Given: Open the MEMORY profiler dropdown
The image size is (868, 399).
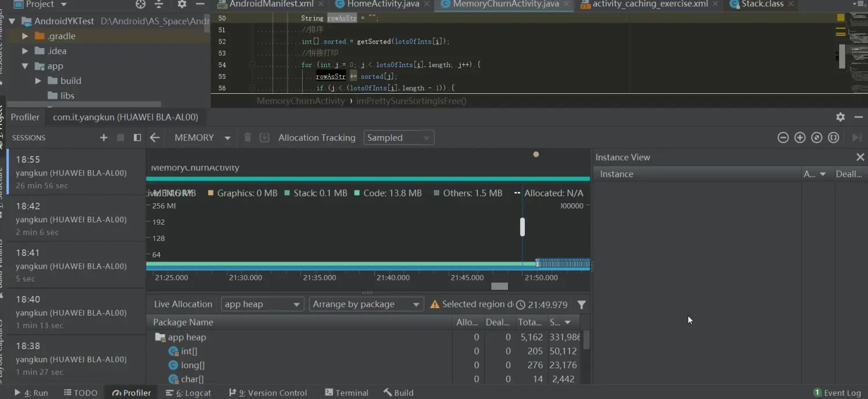Looking at the screenshot, I should (203, 137).
